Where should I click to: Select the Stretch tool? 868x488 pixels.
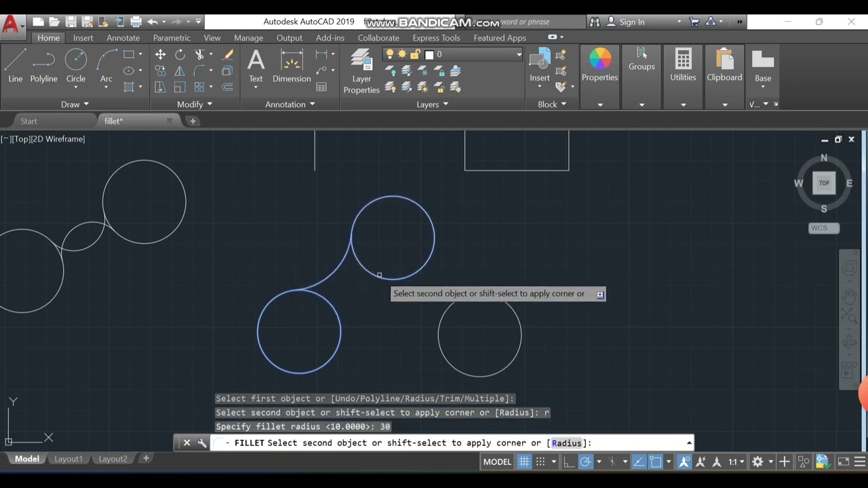pos(160,87)
